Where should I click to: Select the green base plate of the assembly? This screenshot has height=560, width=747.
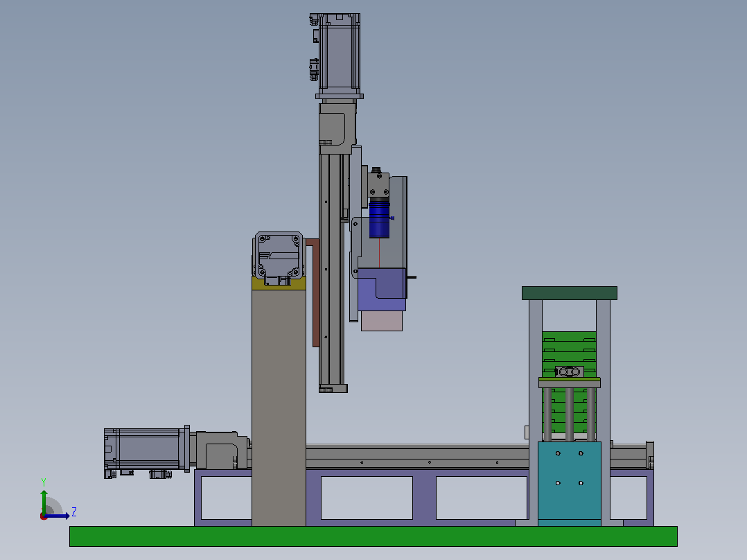pyautogui.click(x=373, y=536)
